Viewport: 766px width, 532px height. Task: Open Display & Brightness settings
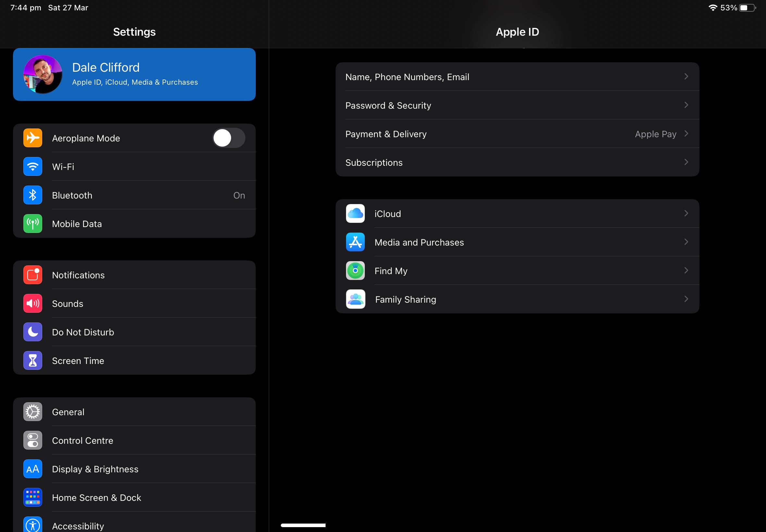click(x=95, y=469)
